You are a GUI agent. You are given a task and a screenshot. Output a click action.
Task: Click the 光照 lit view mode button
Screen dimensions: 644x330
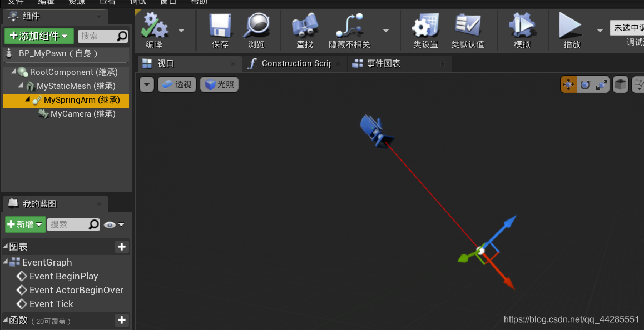pos(219,84)
